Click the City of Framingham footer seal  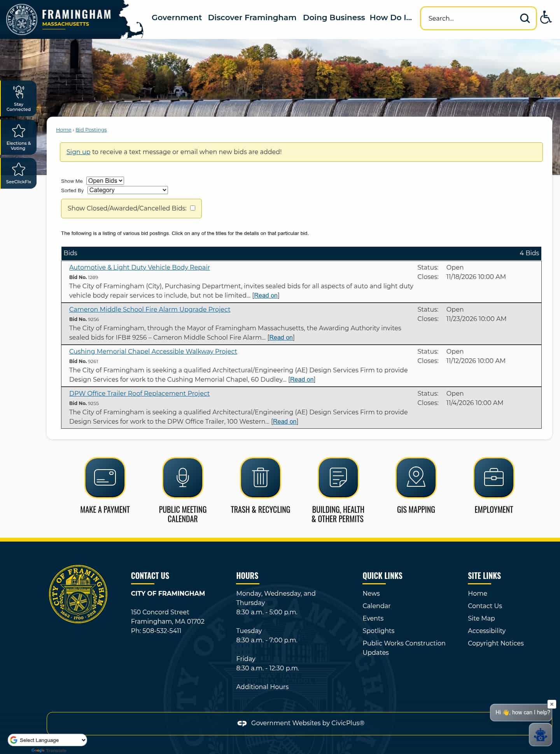[x=78, y=594]
